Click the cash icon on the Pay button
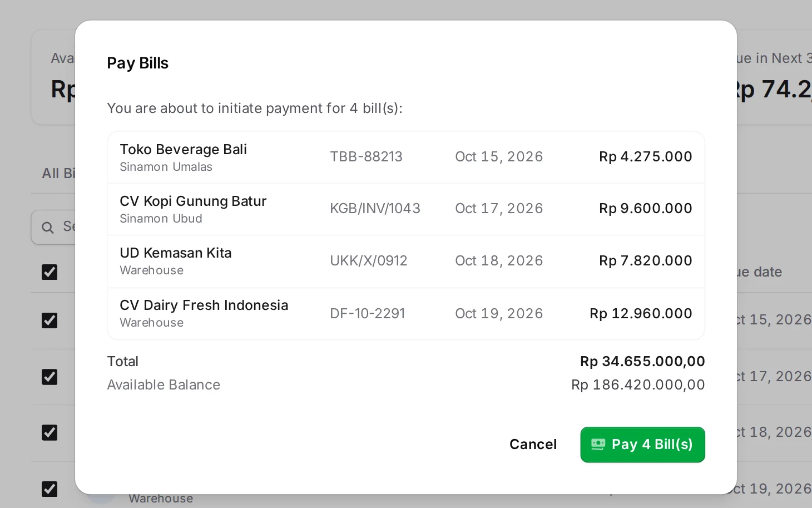The image size is (812, 508). click(x=598, y=445)
